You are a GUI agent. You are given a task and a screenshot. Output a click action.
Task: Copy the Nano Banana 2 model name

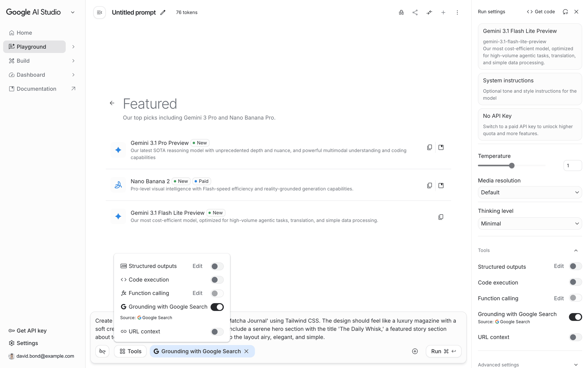(429, 186)
